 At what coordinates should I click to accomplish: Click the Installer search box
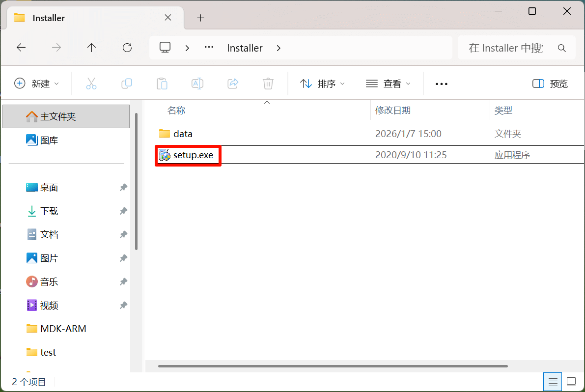click(506, 48)
